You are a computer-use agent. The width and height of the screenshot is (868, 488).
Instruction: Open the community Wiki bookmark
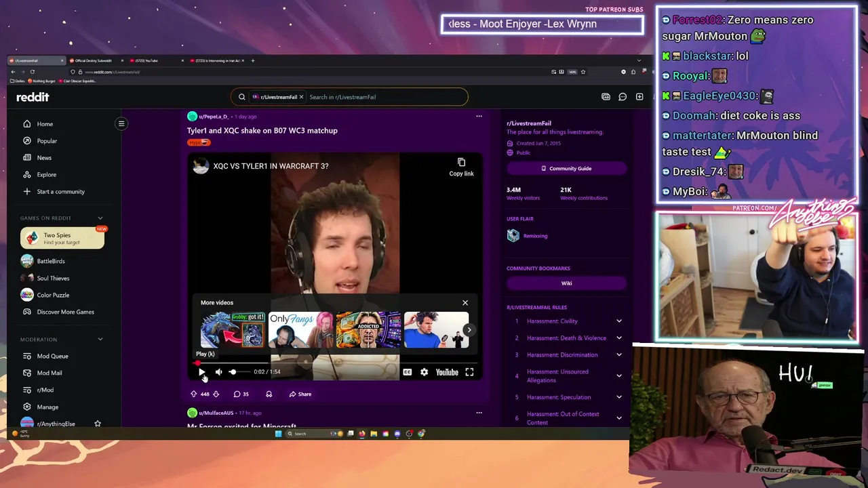coord(566,283)
